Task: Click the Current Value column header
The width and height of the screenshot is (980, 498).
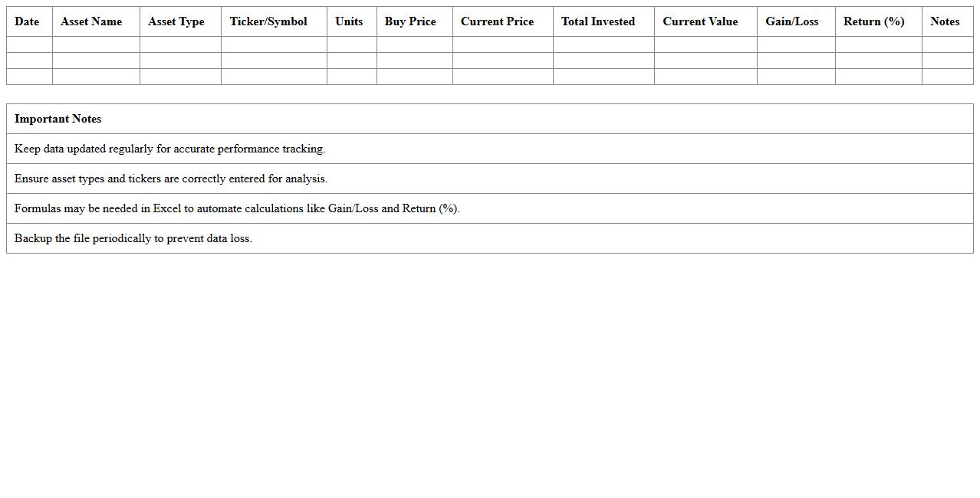Action: [700, 21]
